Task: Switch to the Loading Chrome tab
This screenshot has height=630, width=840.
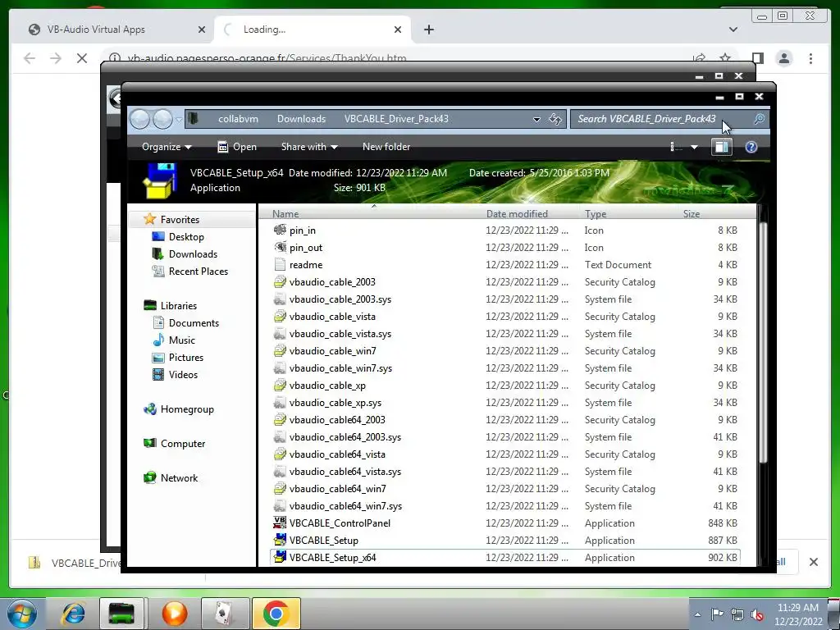Action: [x=312, y=30]
